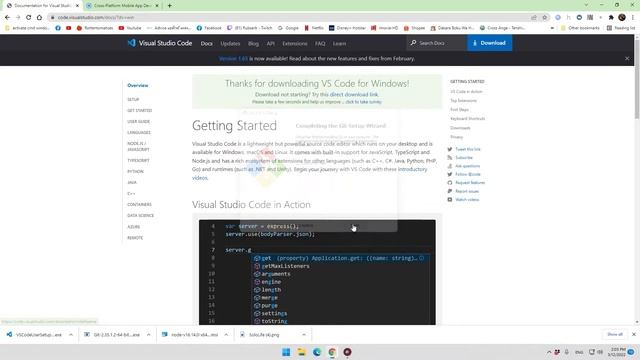The width and height of the screenshot is (640, 360).
Task: Open the png file download chevron menu
Action: [x=304, y=335]
